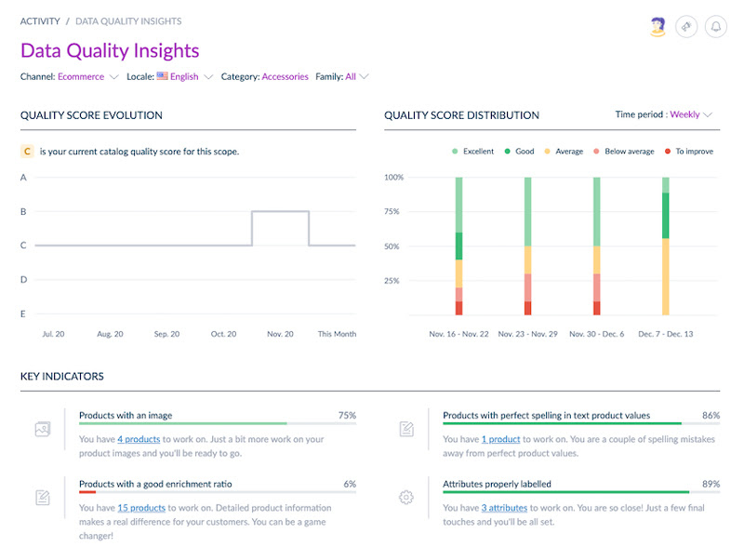
Task: Open the Channel Ecommerce dropdown
Action: (87, 77)
